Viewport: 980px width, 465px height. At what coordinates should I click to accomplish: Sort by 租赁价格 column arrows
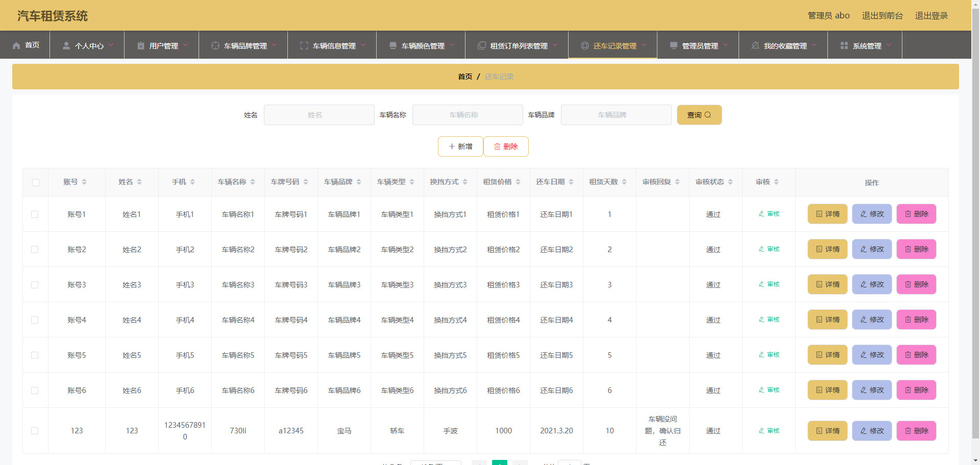pyautogui.click(x=518, y=182)
